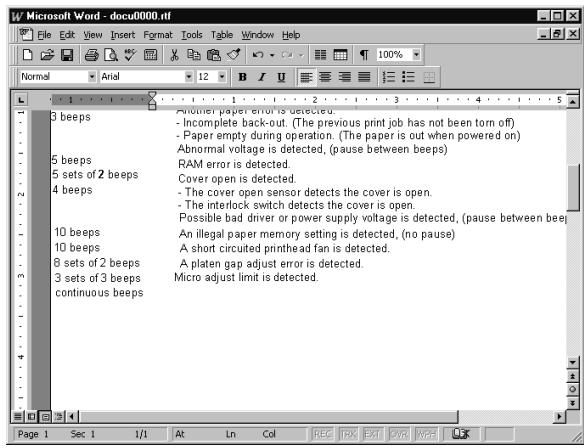Save the document with the floppy icon
This screenshot has height=448, width=584.
(67, 55)
